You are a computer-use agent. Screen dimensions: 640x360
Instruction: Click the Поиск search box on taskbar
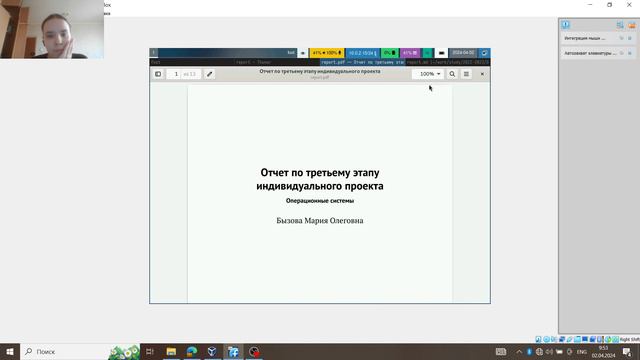point(80,351)
